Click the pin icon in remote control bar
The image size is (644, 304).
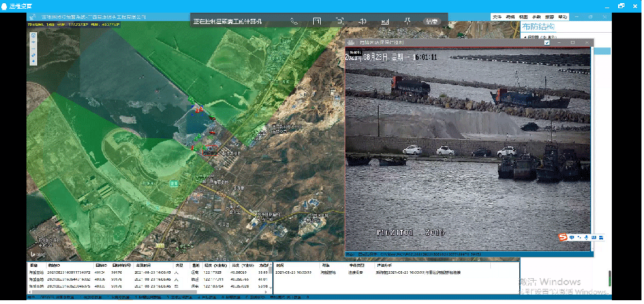click(x=407, y=21)
